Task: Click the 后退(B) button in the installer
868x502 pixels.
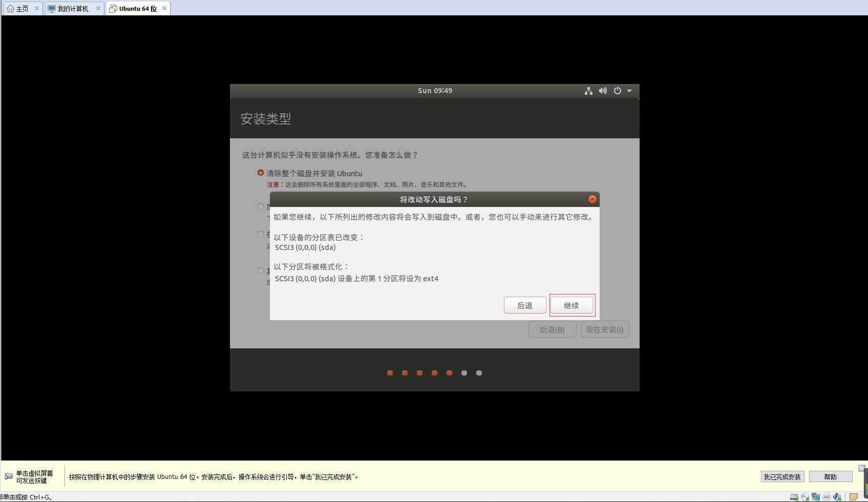Action: point(552,329)
